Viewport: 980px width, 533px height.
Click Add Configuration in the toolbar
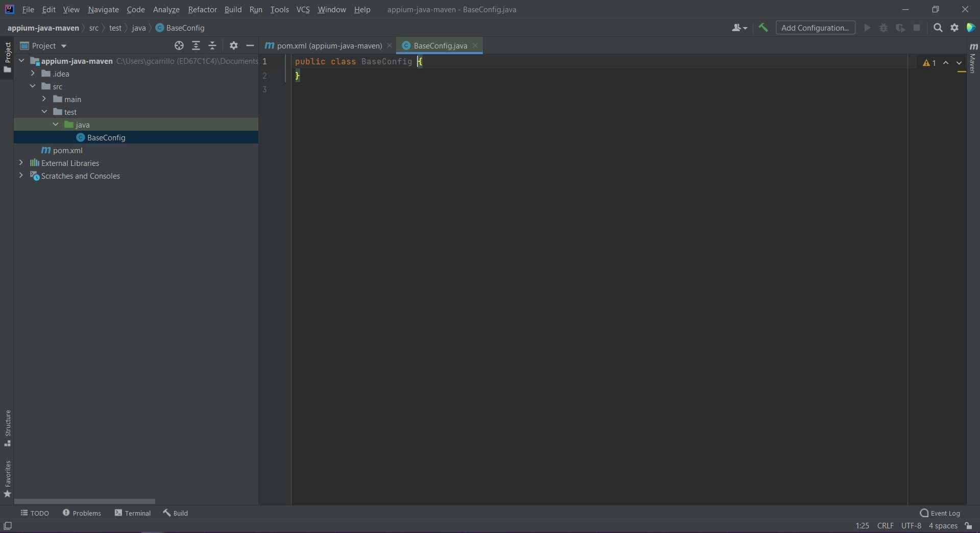[815, 28]
